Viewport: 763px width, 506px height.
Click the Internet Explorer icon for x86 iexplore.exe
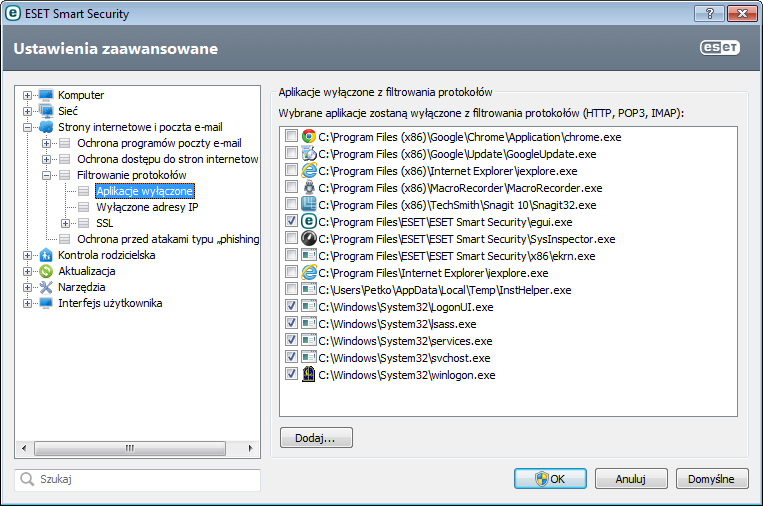click(x=309, y=171)
